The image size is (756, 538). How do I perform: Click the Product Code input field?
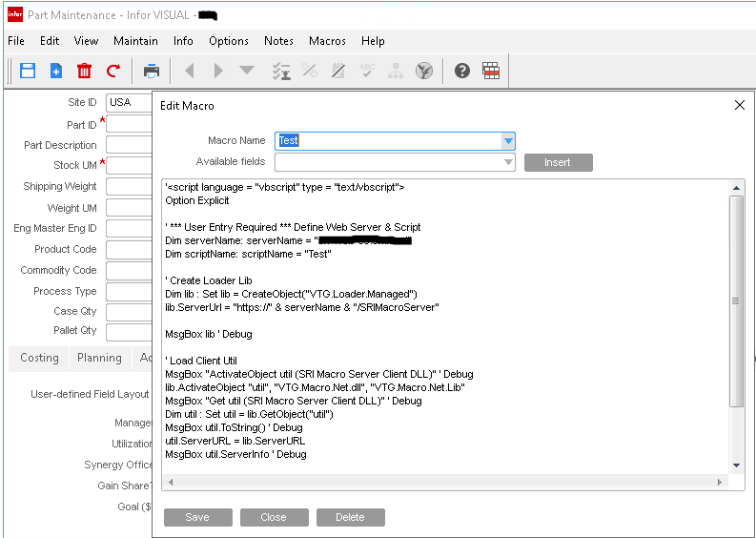[x=130, y=250]
